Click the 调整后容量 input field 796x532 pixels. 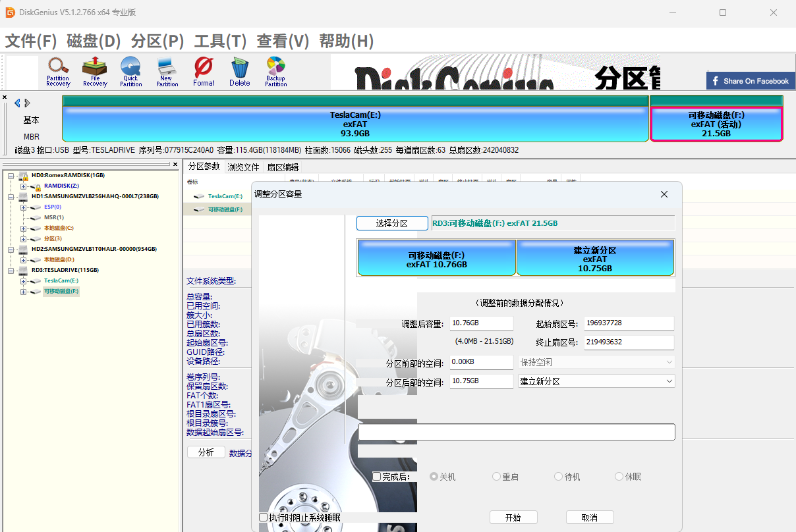481,323
